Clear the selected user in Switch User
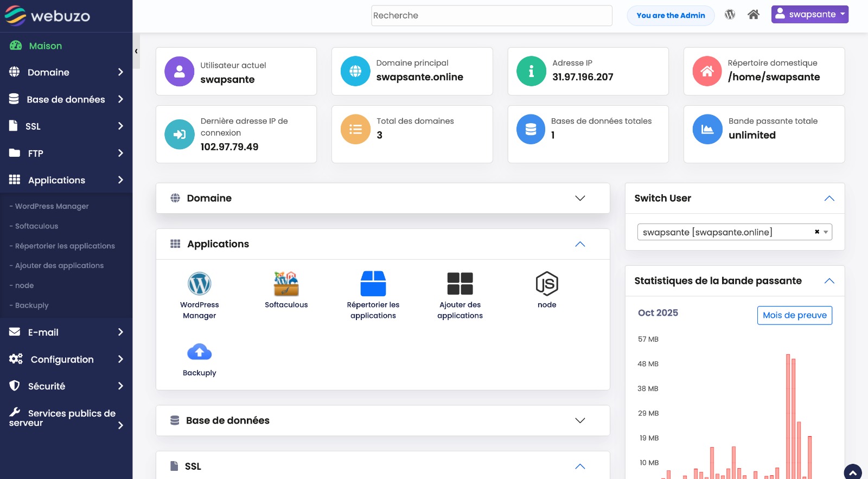 816,232
